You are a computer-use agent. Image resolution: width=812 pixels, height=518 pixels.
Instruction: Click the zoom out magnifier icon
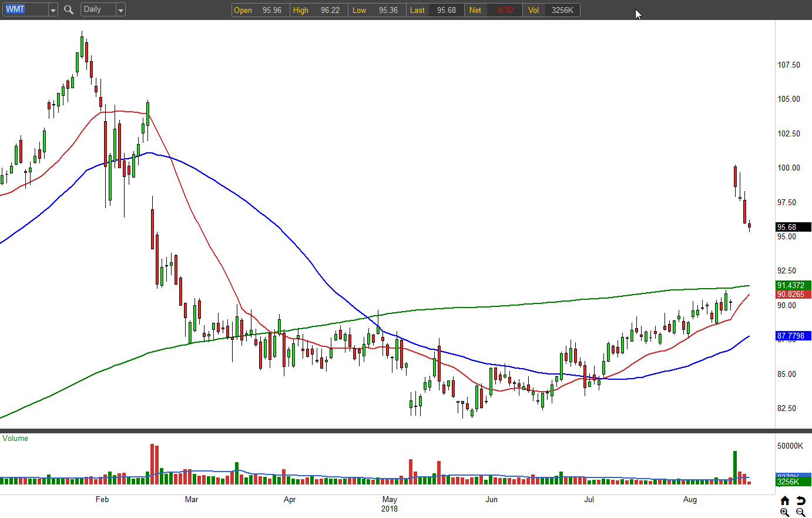(x=800, y=513)
